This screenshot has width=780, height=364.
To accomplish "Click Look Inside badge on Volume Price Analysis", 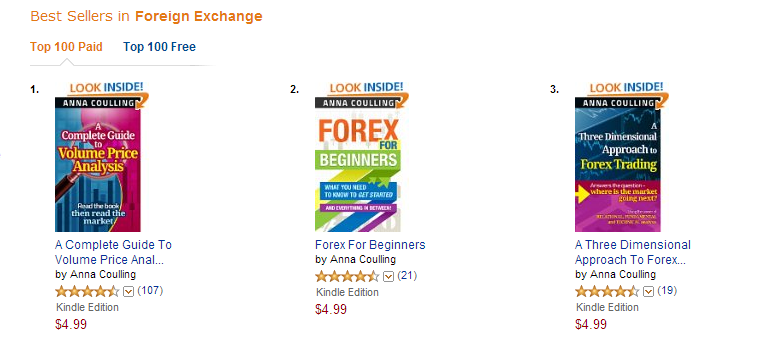I will coord(106,89).
